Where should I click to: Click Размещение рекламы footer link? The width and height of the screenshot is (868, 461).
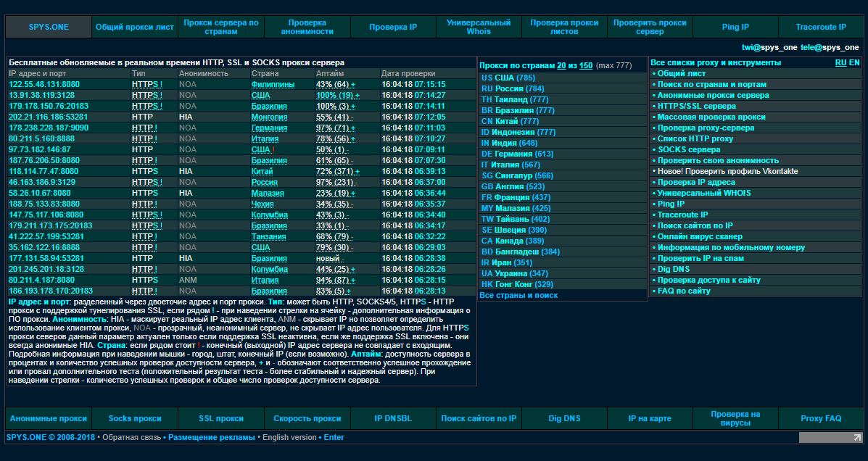[212, 438]
